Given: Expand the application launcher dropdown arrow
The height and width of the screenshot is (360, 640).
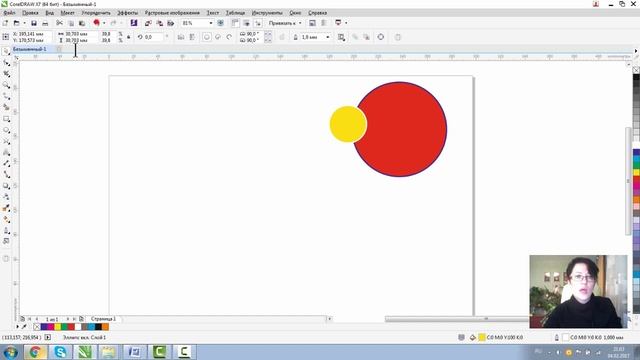Looking at the screenshot, I should coord(346,23).
